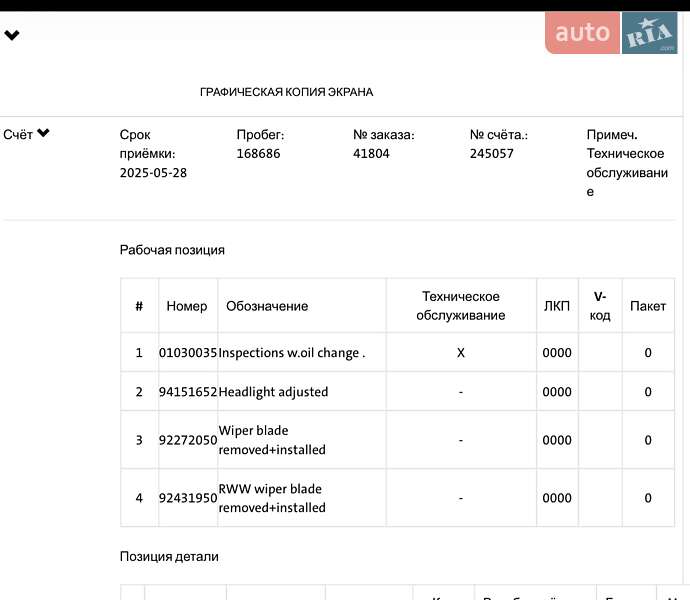Select the mileage value 168686
Viewport: 690px width, 600px height.
pos(258,153)
